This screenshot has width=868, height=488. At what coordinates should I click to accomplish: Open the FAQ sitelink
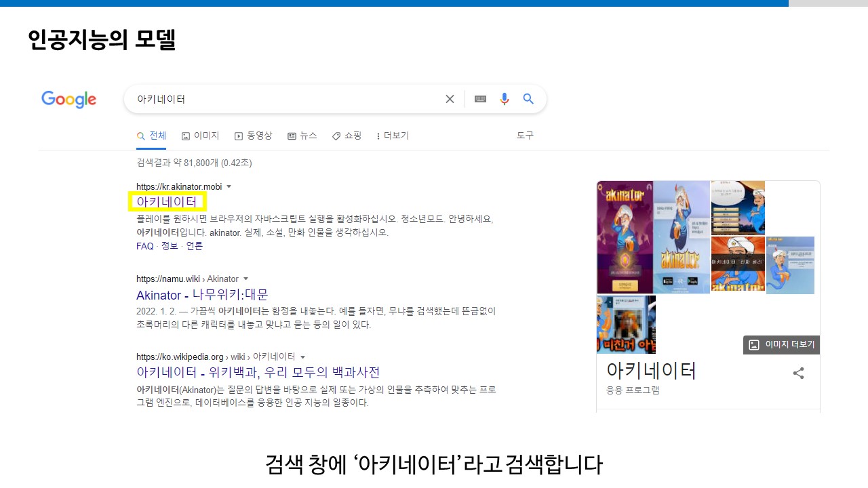145,246
